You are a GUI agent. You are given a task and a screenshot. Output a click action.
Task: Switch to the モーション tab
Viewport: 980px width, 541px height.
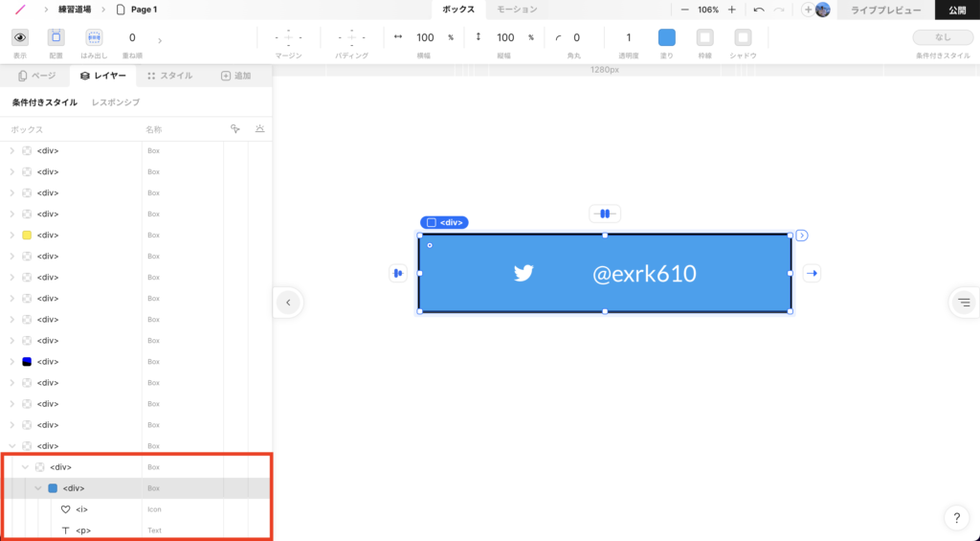coord(517,10)
